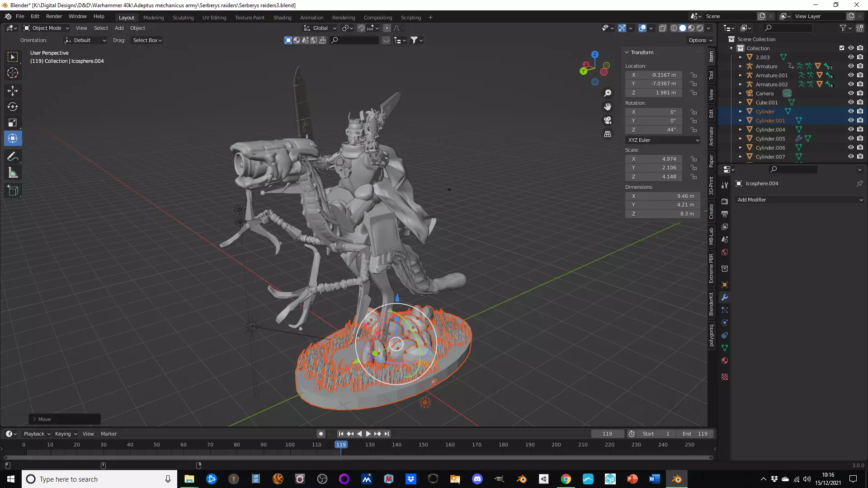868x488 pixels.
Task: Toggle auto keying record button
Action: coord(321,434)
